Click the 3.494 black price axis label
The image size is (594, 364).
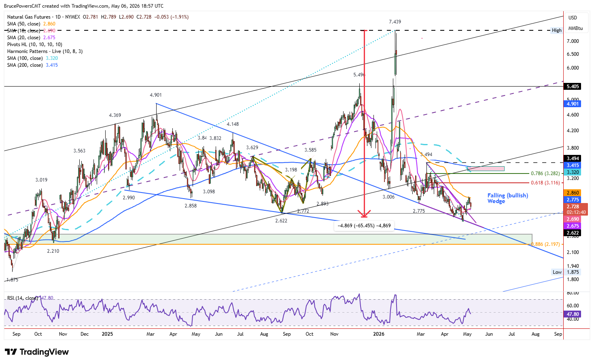tap(573, 159)
